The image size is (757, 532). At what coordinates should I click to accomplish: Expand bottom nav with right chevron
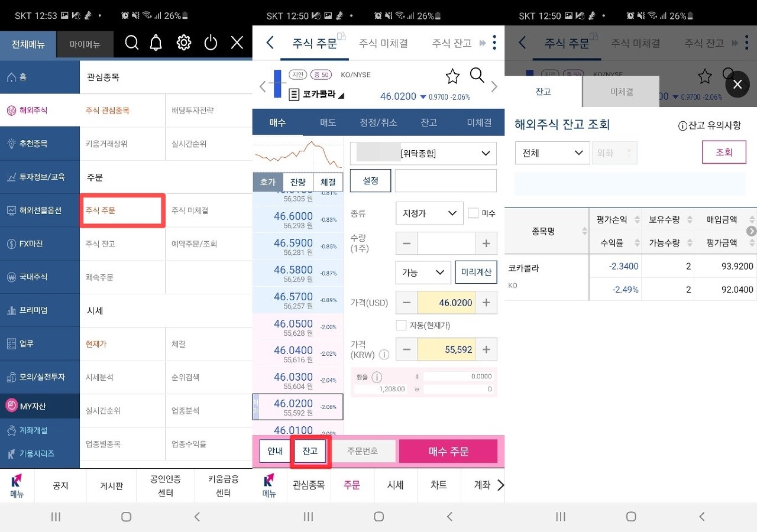500,485
